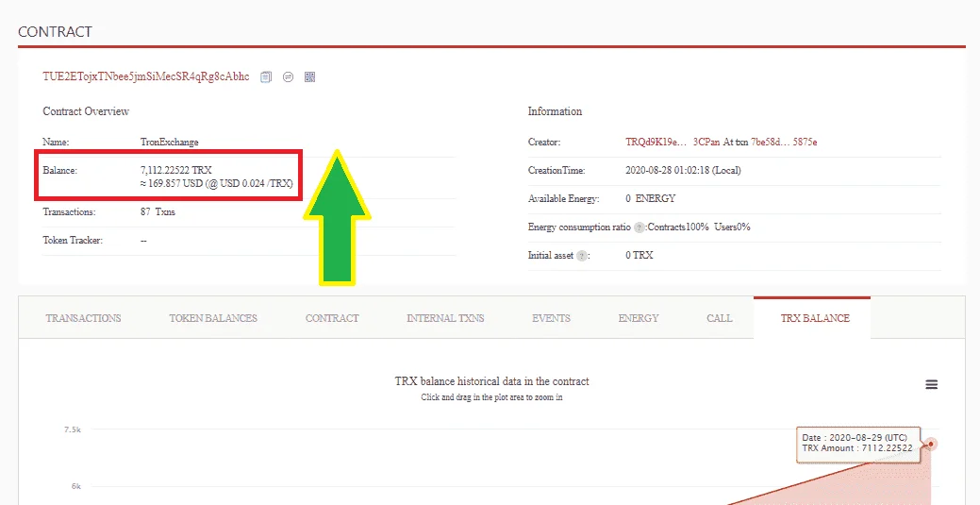The width and height of the screenshot is (980, 505).
Task: Click the 0 ENERGY available energy value
Action: click(651, 198)
